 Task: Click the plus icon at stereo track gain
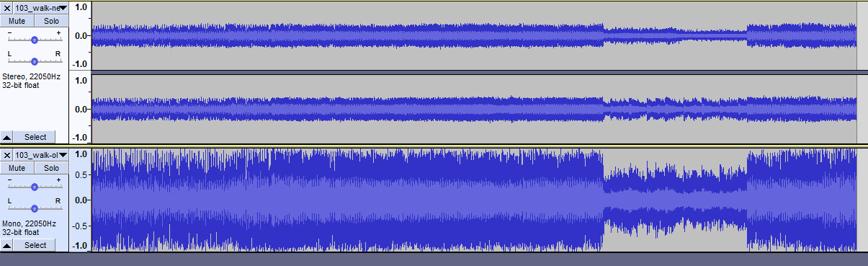(x=58, y=33)
